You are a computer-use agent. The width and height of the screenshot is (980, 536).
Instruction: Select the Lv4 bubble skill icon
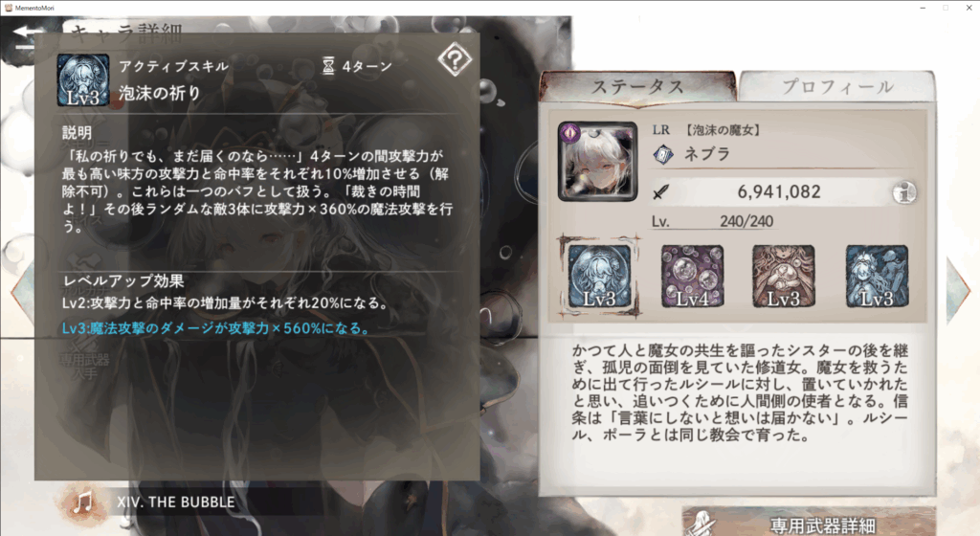coord(692,276)
